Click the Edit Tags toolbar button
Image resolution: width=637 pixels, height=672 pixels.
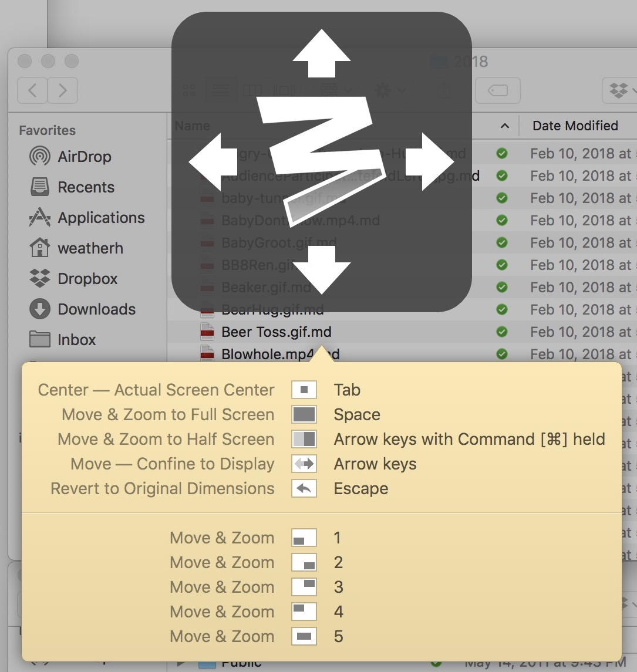498,90
